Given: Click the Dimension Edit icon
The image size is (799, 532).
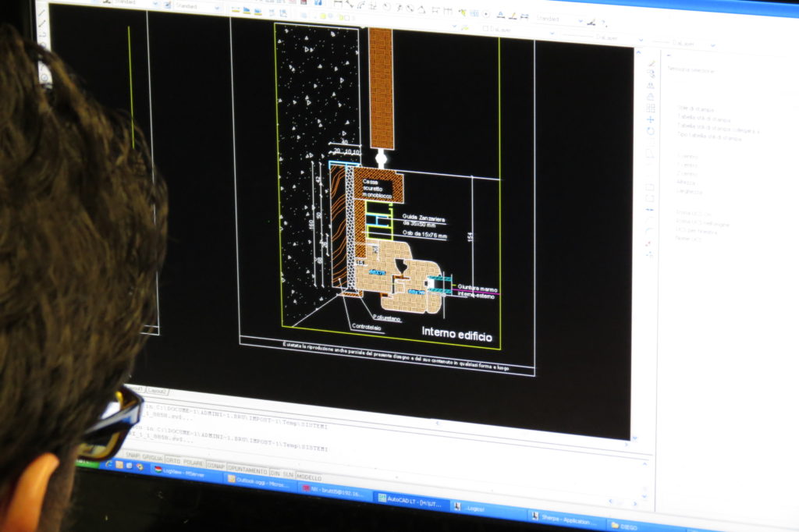Looking at the screenshot, I should click(500, 15).
